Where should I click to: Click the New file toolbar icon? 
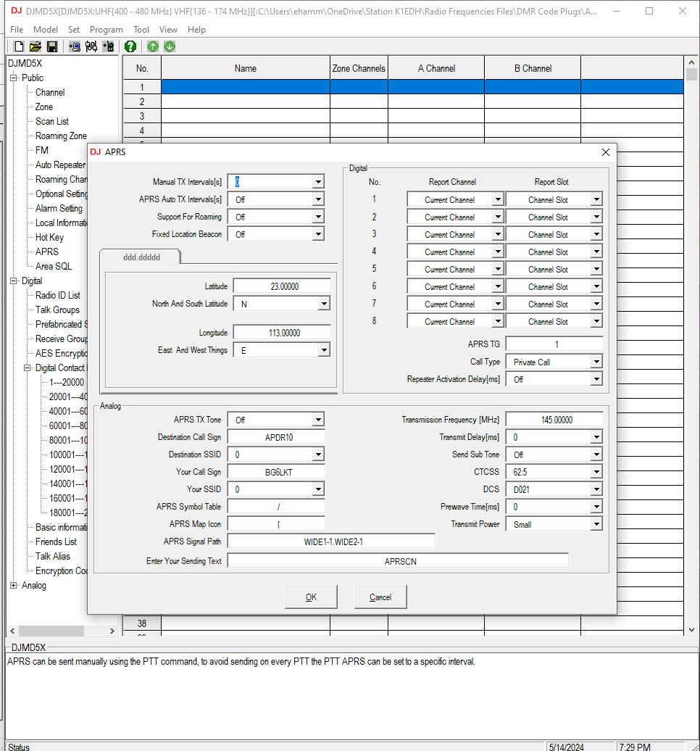pos(20,46)
